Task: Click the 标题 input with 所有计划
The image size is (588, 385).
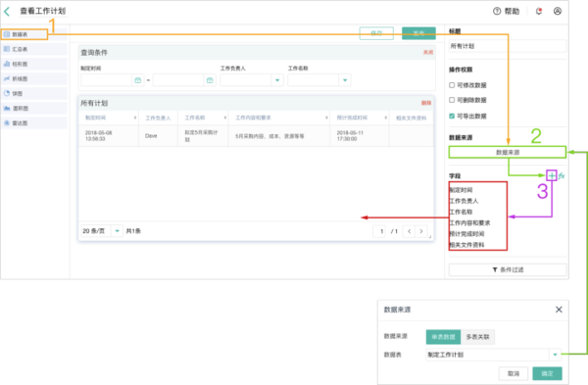Action: (508, 46)
